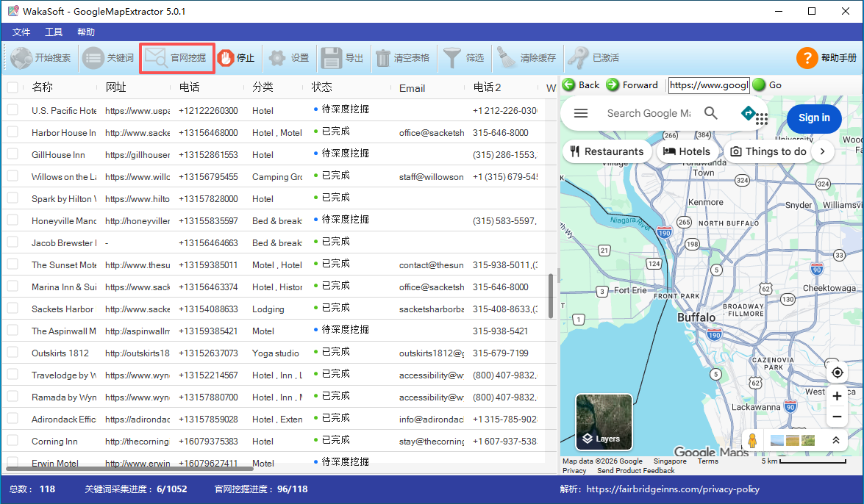Stop the task with the 停止 hand icon

225,58
